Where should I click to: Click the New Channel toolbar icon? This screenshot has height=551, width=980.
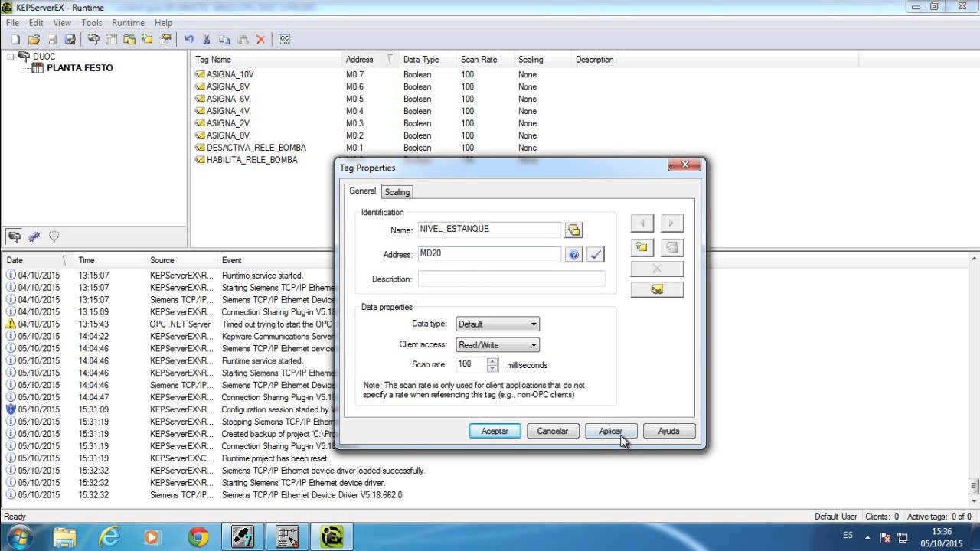coord(93,39)
